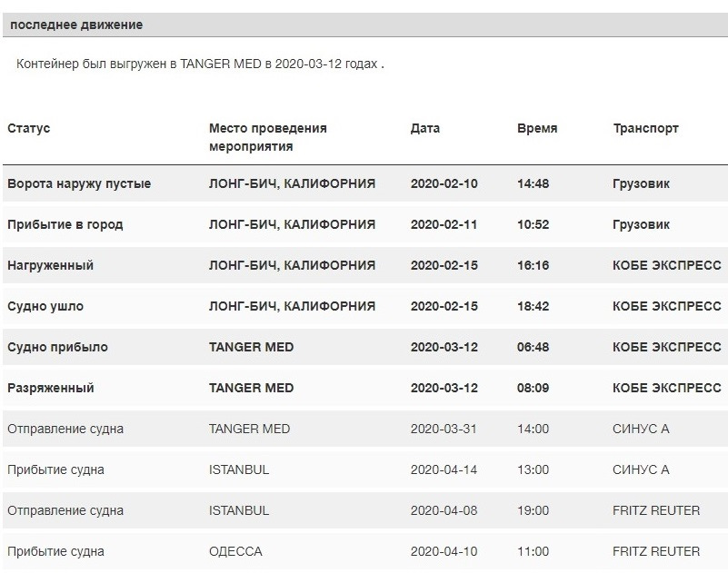Click 'КОБЕ ЭКСПРЕСС' in the 06:48 row
The width and height of the screenshot is (728, 573).
[667, 347]
